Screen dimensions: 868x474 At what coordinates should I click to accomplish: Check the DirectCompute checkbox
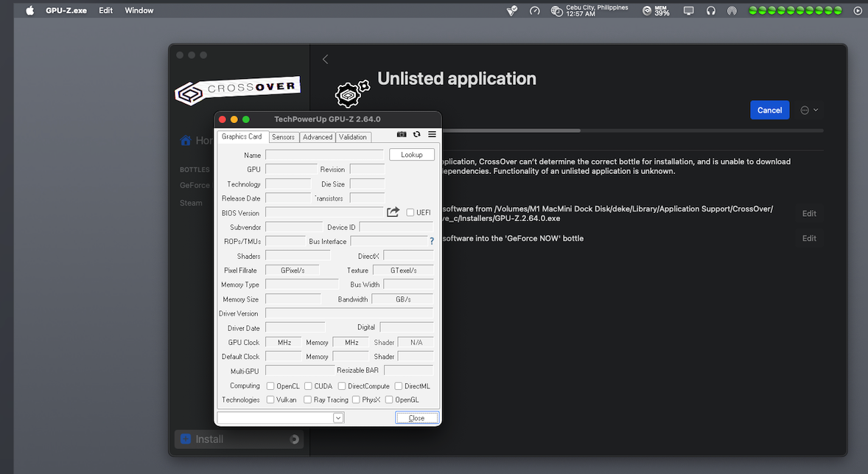pos(342,386)
